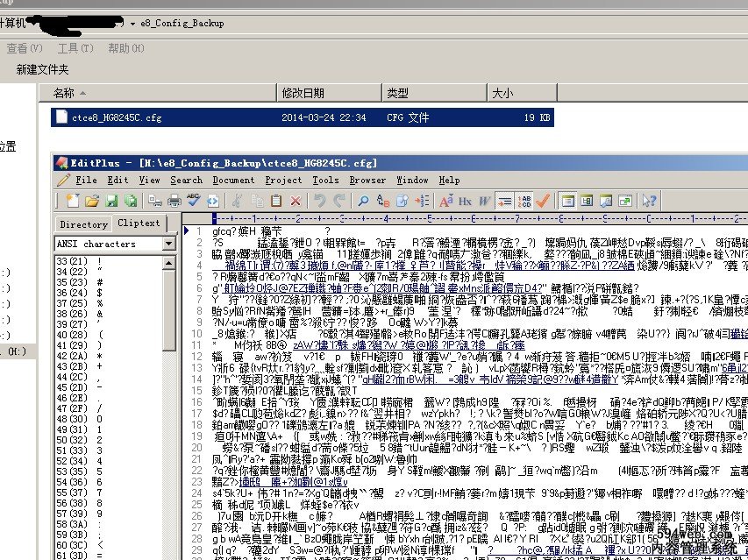The height and width of the screenshot is (560, 748).
Task: Toggle line numbers display
Action: (x=524, y=201)
